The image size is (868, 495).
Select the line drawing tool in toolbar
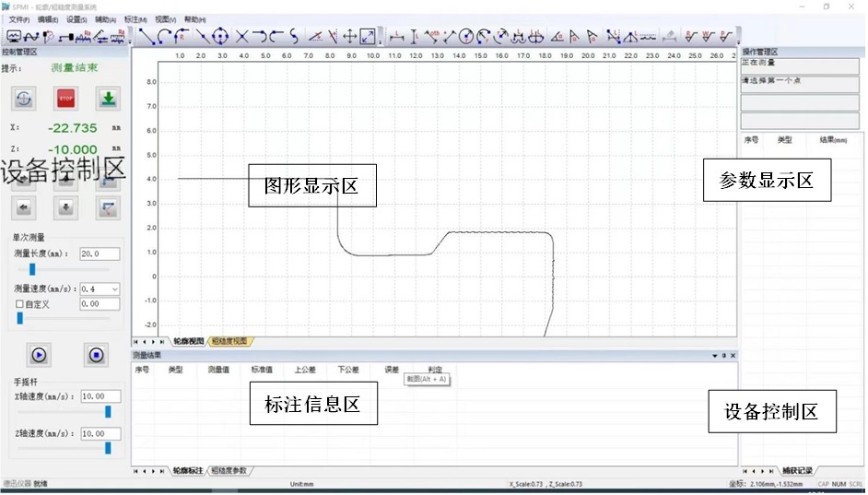pyautogui.click(x=146, y=37)
